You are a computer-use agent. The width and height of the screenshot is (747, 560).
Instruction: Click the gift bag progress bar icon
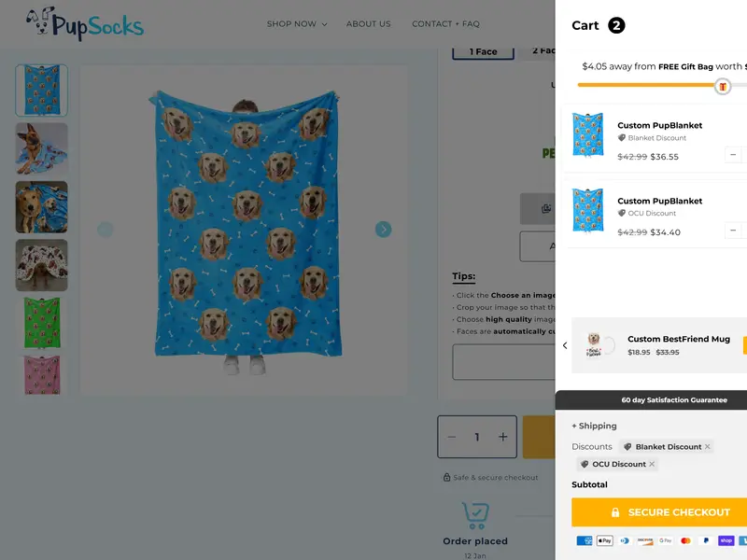click(723, 86)
